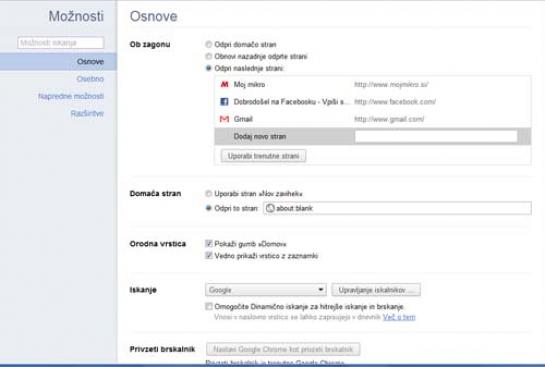Click 'Upravljanje iskalnikov' button
This screenshot has height=367, width=545.
376,290
